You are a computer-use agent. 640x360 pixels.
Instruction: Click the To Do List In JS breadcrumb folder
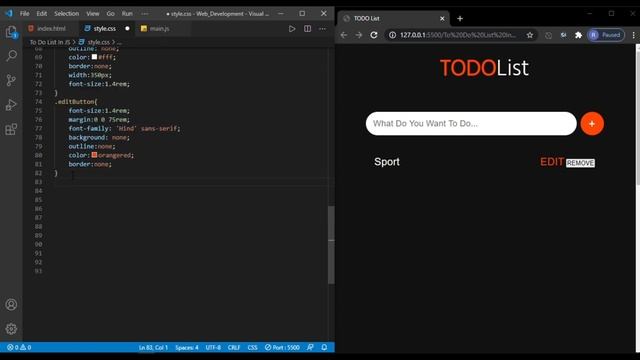(x=50, y=42)
